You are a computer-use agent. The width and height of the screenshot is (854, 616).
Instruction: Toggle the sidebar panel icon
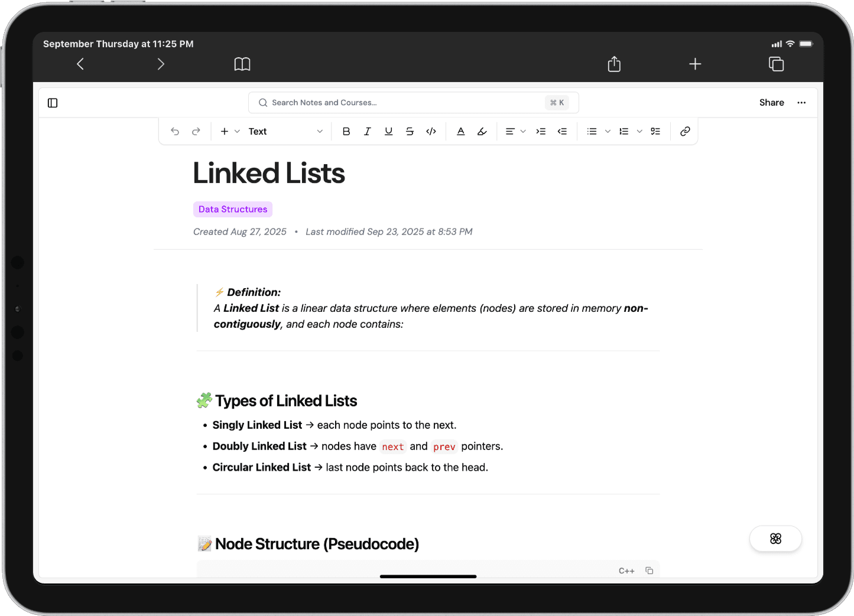coord(53,103)
